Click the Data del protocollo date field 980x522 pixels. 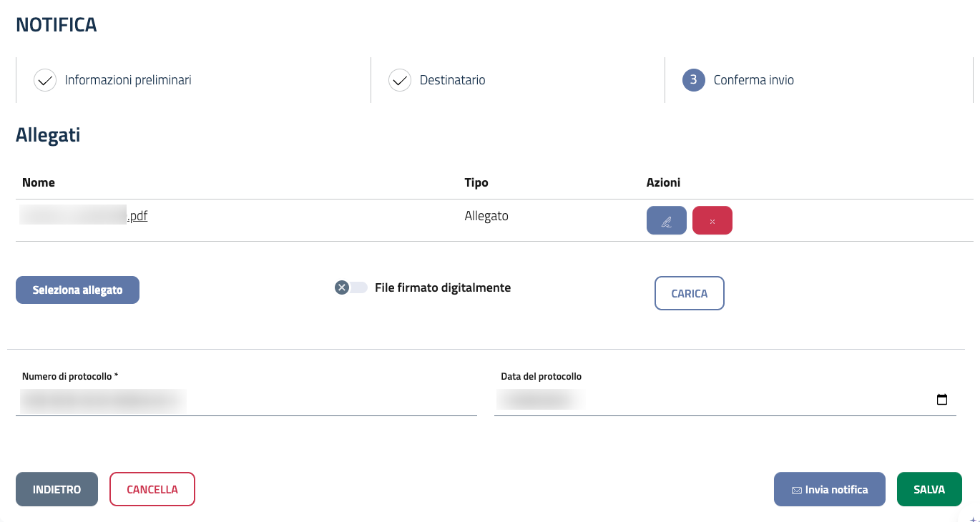tap(708, 400)
